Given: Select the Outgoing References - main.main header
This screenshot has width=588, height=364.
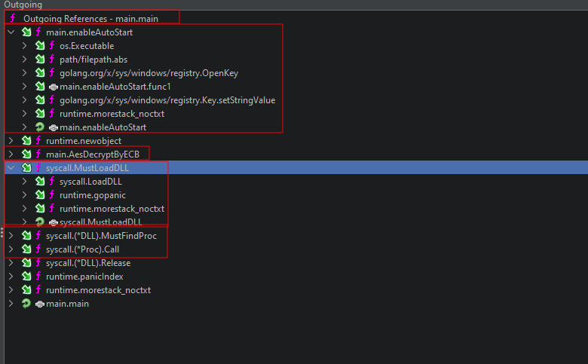Looking at the screenshot, I should point(90,19).
